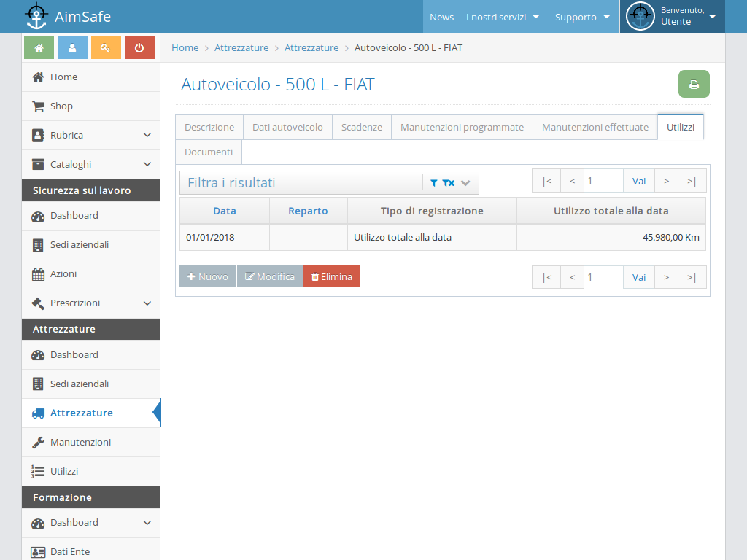Open Home in the sidebar menu
This screenshot has width=747, height=560.
(91, 77)
